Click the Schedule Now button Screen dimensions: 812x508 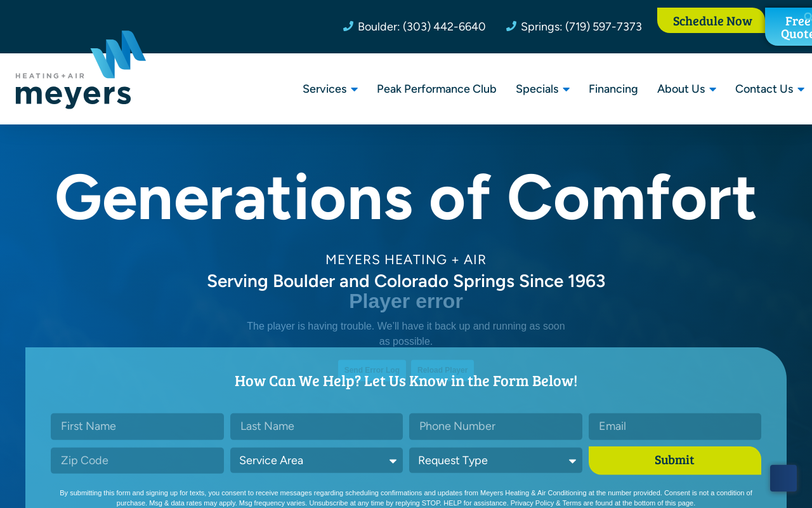pos(711,20)
